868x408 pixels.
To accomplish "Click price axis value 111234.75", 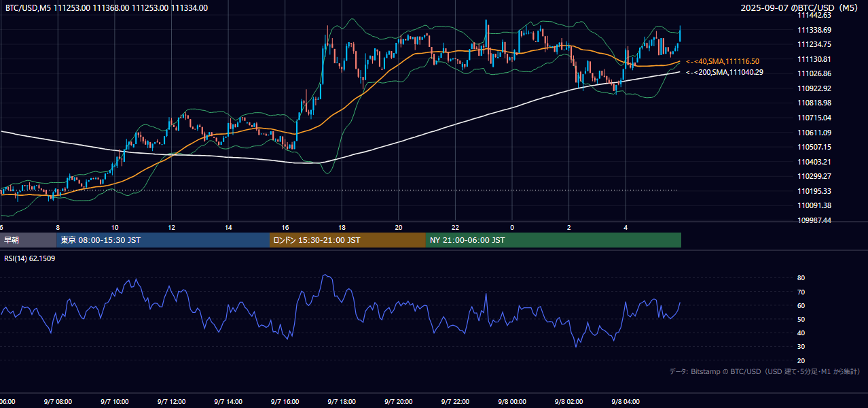I will click(x=814, y=44).
